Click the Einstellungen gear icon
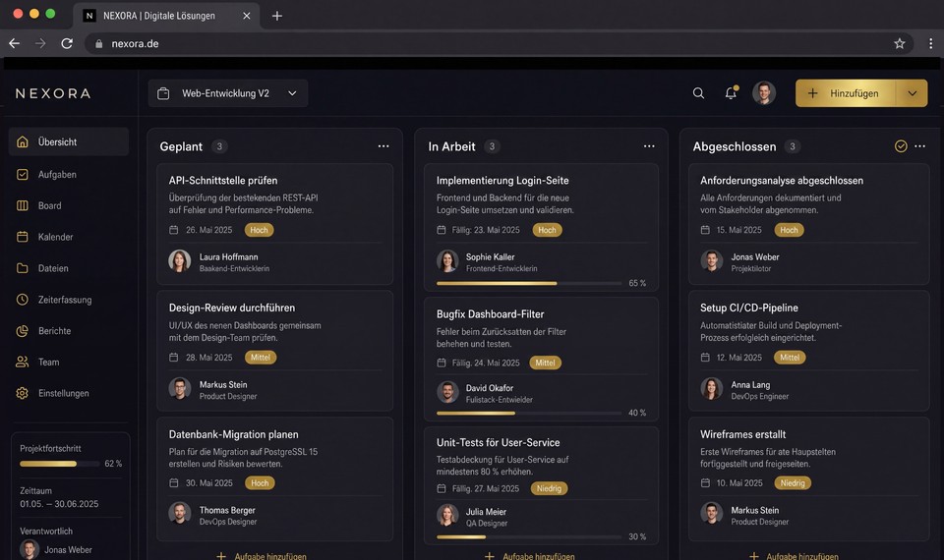The width and height of the screenshot is (944, 560). pos(23,393)
